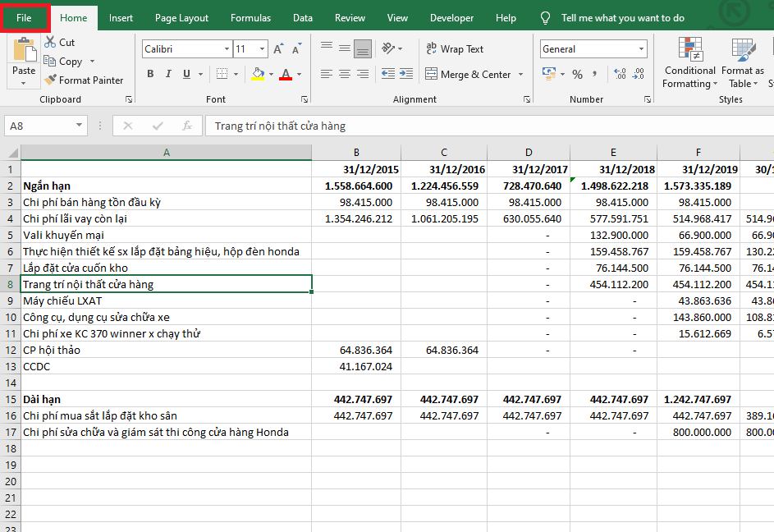Click the Cut scissors icon
Image resolution: width=774 pixels, height=532 pixels.
point(50,42)
